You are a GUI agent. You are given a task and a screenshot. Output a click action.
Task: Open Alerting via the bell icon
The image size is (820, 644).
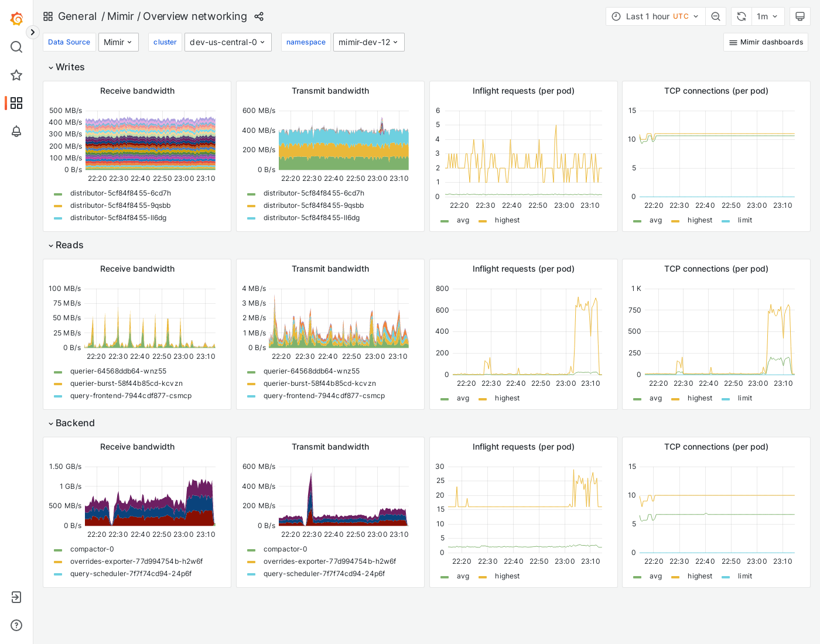(16, 132)
